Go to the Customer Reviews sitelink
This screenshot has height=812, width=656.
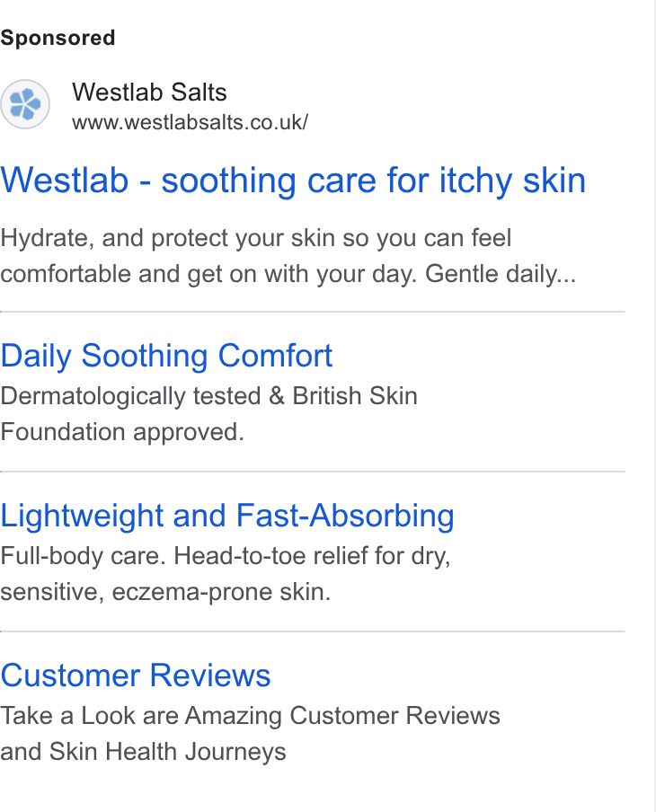(135, 675)
